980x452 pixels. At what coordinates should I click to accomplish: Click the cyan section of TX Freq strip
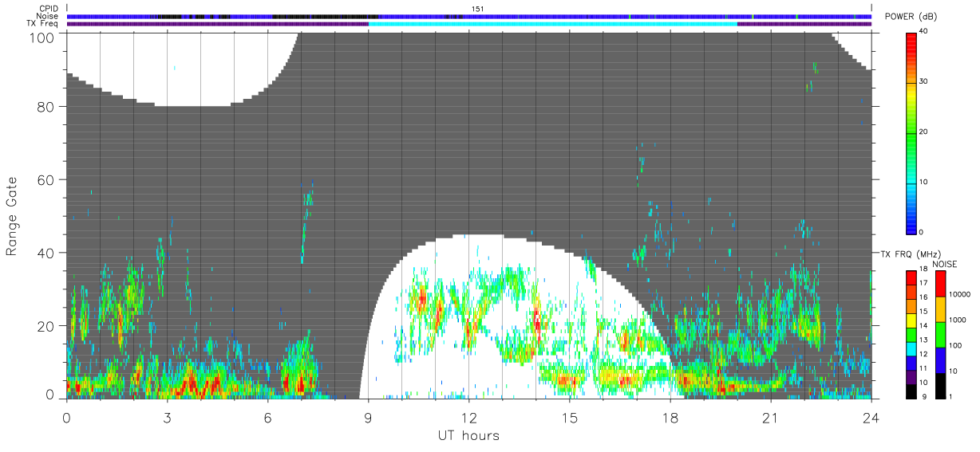[x=553, y=24]
